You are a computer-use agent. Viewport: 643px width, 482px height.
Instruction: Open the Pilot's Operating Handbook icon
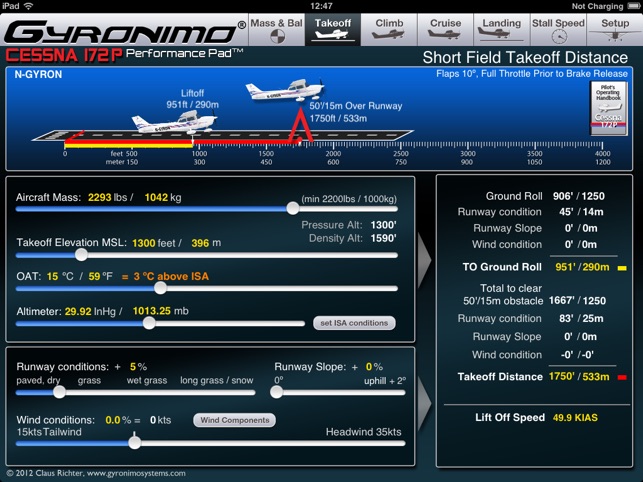point(609,108)
